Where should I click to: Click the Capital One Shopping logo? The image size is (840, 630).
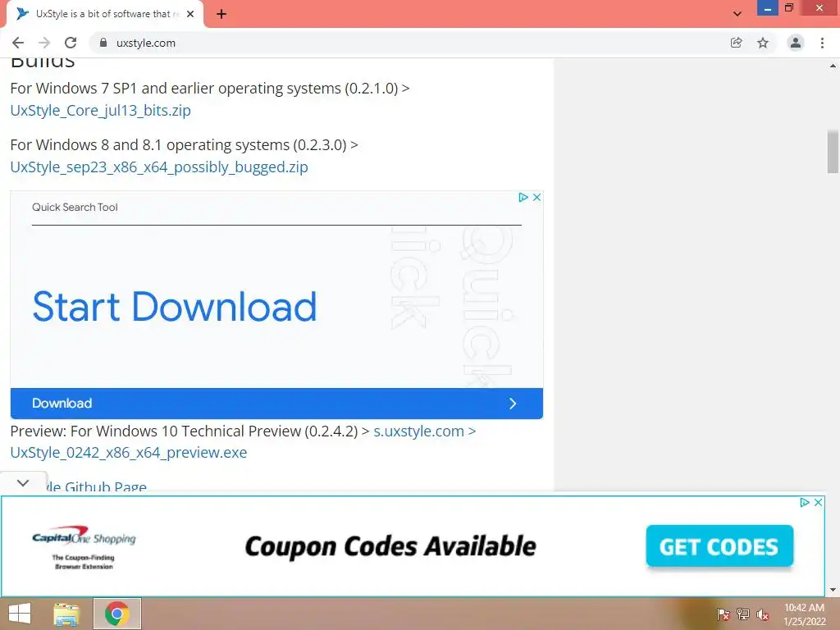[x=84, y=546]
